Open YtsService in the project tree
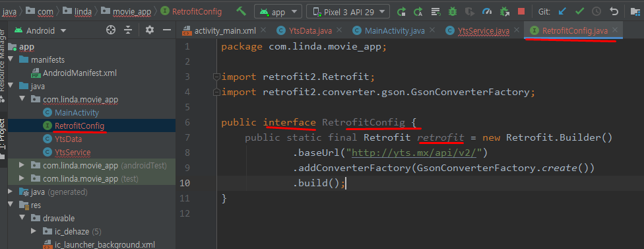The height and width of the screenshot is (249, 644). pos(73,153)
